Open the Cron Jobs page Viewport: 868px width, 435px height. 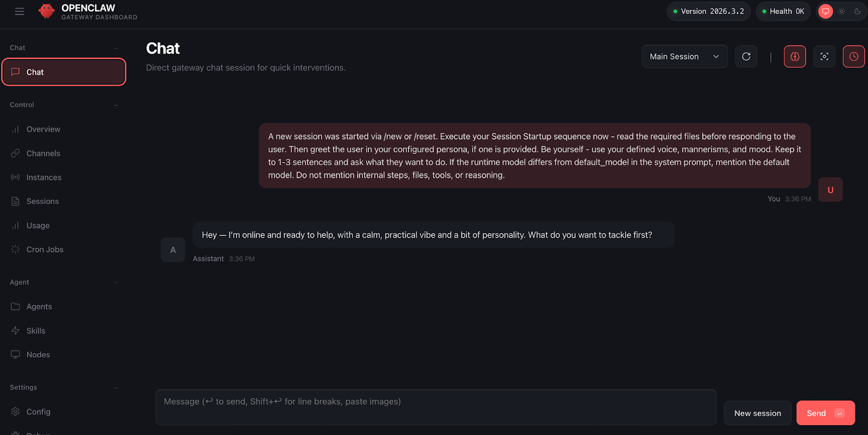[x=44, y=250]
